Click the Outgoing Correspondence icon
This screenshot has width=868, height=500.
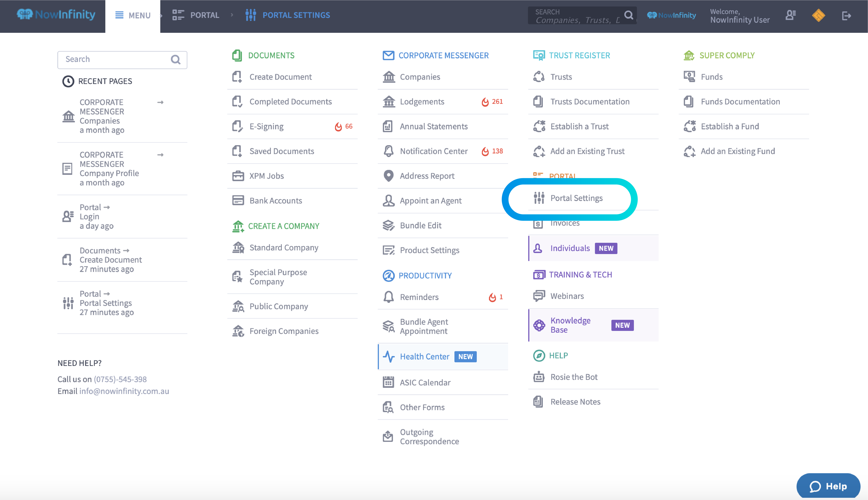tap(388, 436)
